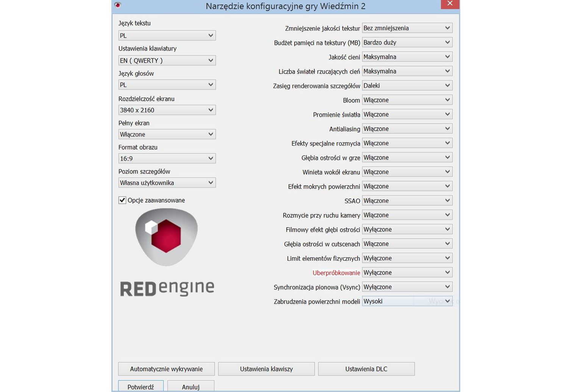Open the Promienie światła dropdown
The width and height of the screenshot is (572, 392).
[407, 114]
